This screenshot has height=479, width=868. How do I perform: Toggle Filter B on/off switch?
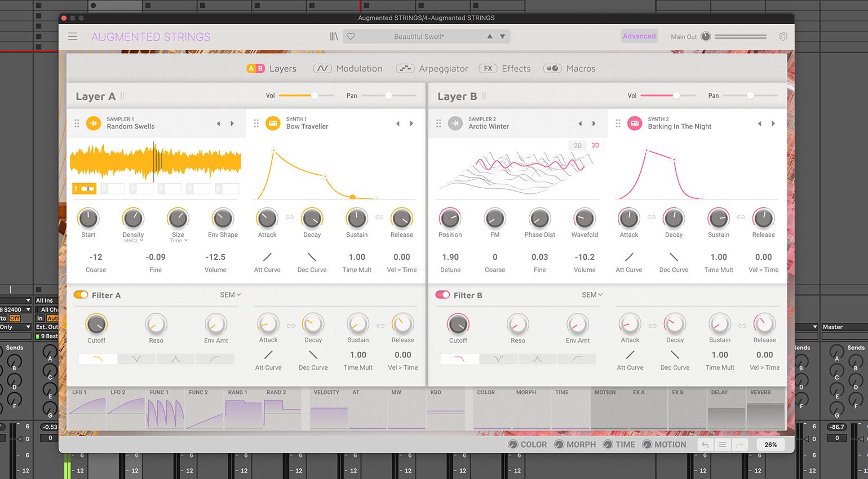click(443, 295)
